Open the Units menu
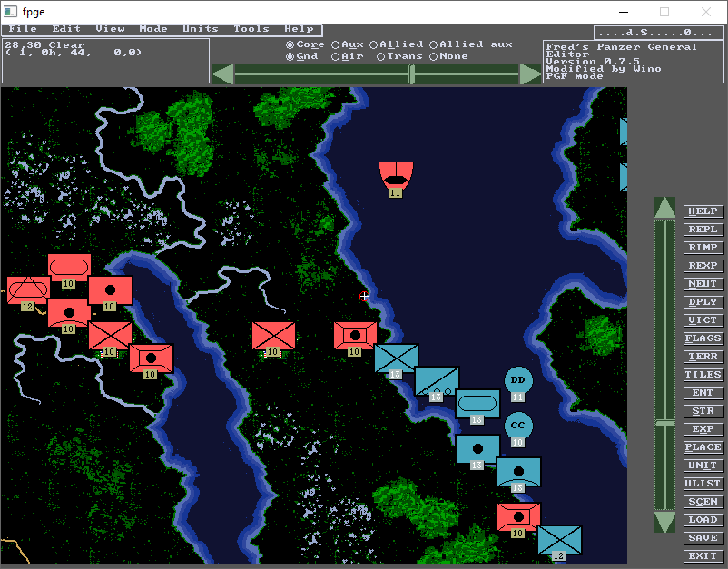The height and width of the screenshot is (569, 728). [200, 29]
